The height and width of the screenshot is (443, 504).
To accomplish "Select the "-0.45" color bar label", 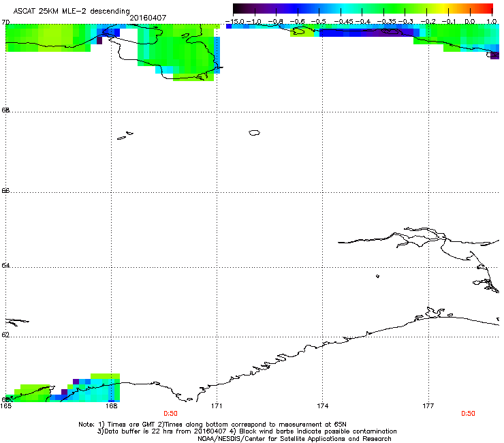I will 343,22.
